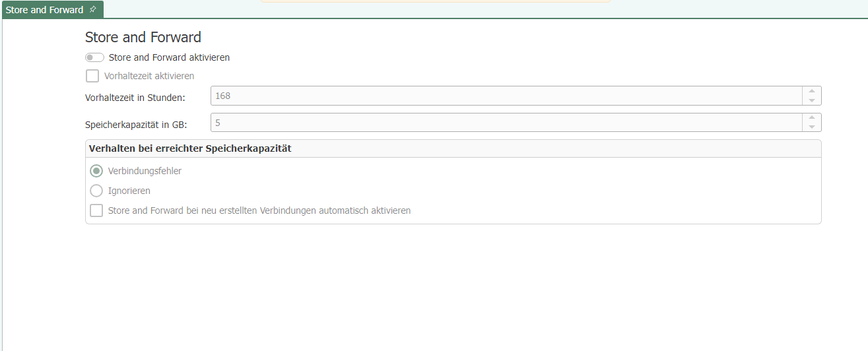Click the Store and Forward page heading
Viewport: 868px width, 351px height.
pos(143,37)
